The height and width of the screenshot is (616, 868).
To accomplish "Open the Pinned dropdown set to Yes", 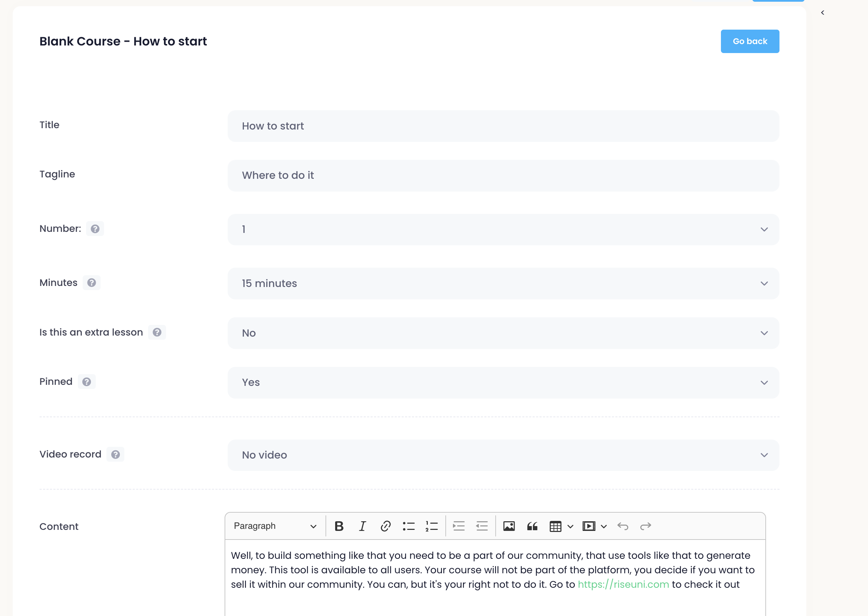I will point(503,382).
